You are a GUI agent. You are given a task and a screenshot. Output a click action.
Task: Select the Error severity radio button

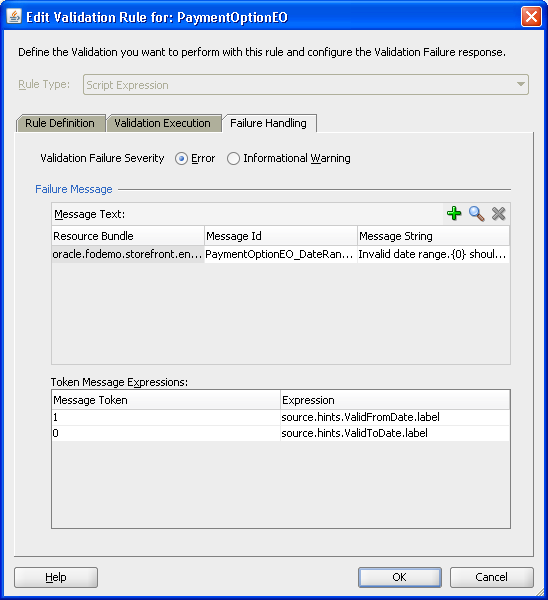click(181, 158)
